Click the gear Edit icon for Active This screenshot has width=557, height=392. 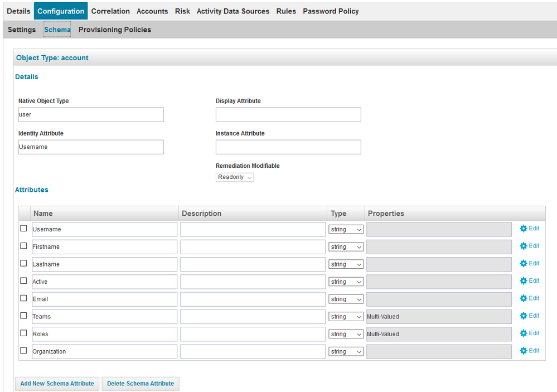point(524,281)
